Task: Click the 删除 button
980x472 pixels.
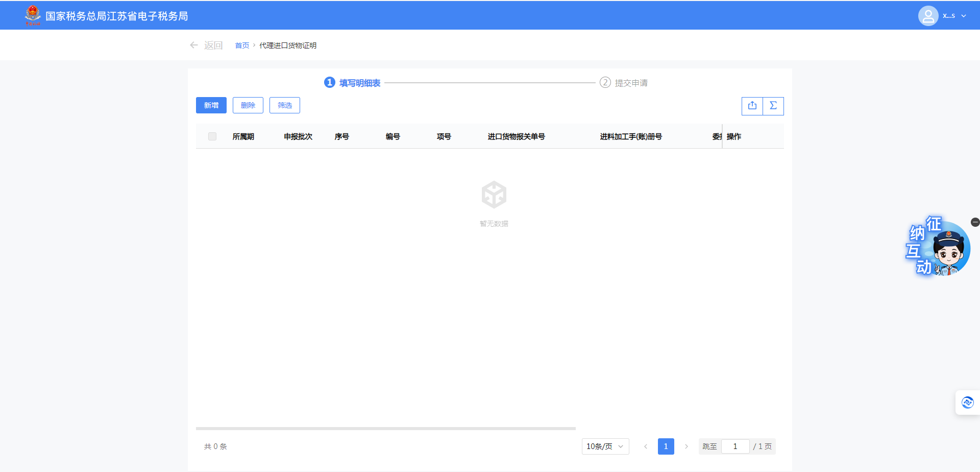Action: pyautogui.click(x=248, y=105)
